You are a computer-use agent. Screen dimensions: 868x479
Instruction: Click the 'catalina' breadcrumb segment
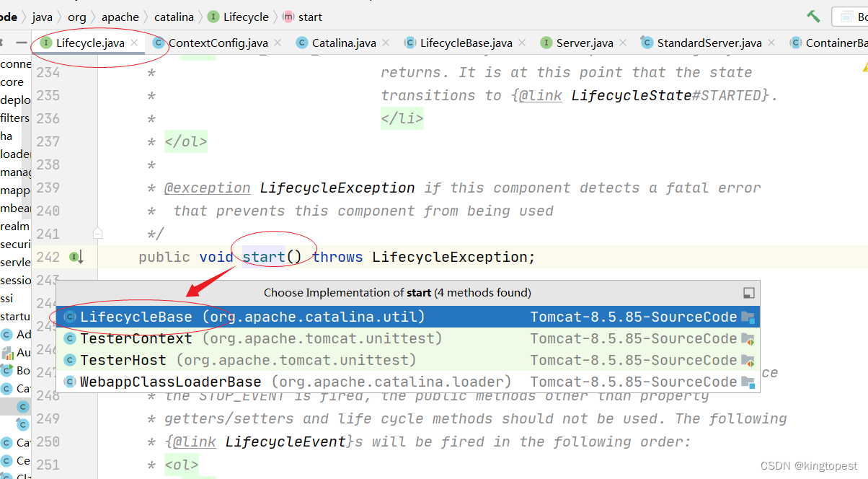pos(174,17)
